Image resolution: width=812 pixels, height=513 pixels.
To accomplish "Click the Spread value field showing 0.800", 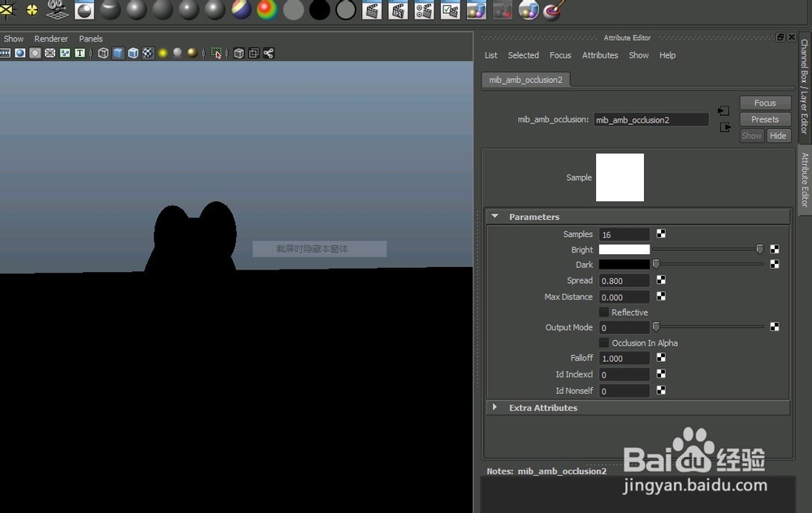I will [x=624, y=281].
